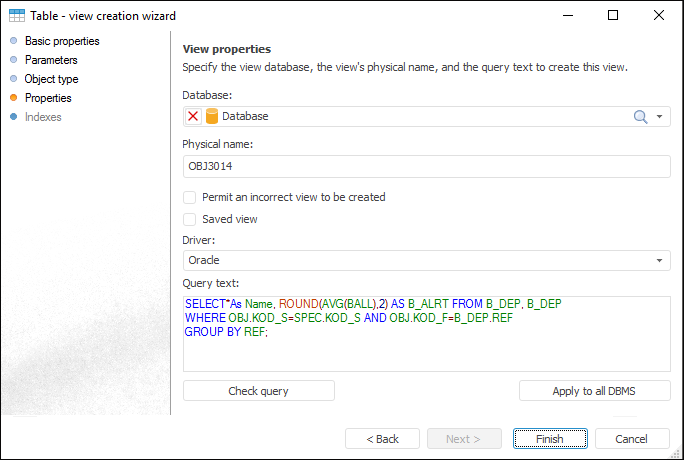This screenshot has height=460, width=684.
Task: Expand the Database dropdown arrow
Action: tap(660, 117)
